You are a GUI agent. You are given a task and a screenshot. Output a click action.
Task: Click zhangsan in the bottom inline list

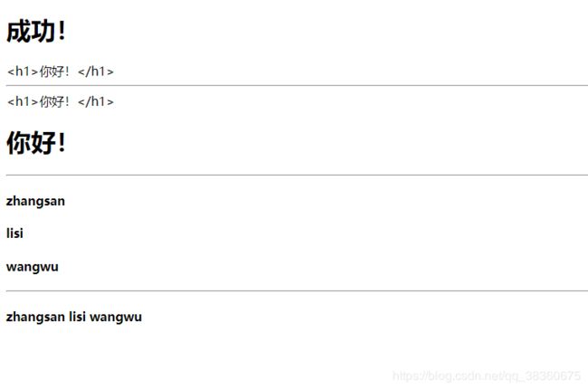click(x=35, y=317)
